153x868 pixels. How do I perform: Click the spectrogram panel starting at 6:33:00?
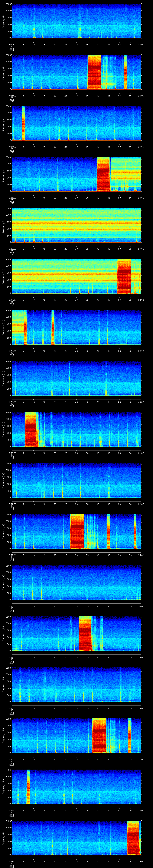coord(77,583)
